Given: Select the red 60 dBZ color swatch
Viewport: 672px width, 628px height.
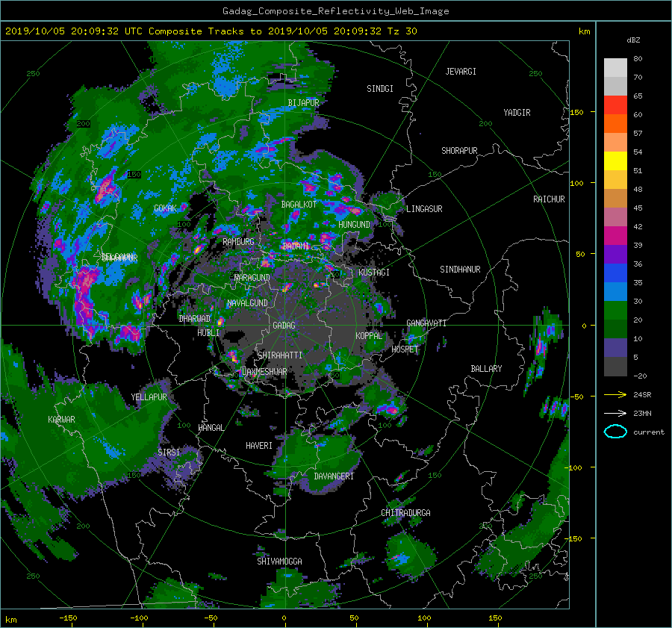Looking at the screenshot, I should pos(615,105).
